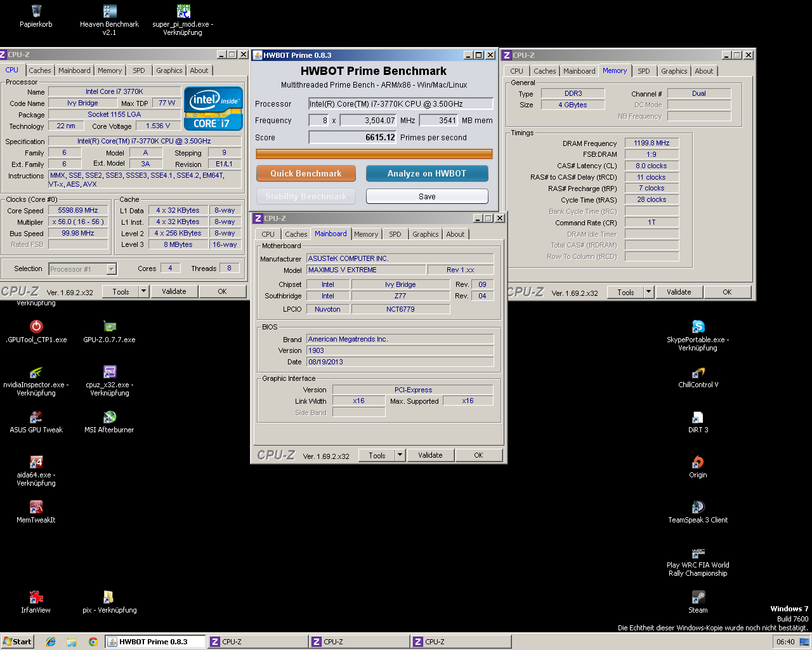Launch ASUS GPU Tweak desktop icon

[x=36, y=417]
